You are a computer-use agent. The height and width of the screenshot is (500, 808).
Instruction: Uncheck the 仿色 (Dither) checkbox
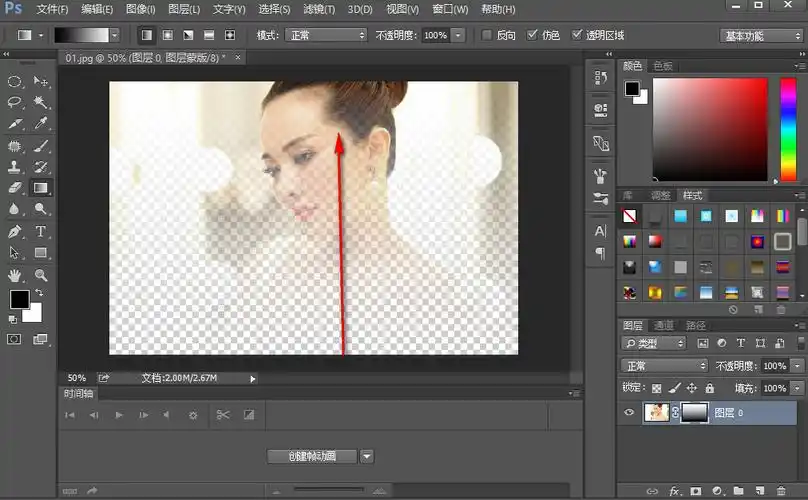[x=531, y=35]
